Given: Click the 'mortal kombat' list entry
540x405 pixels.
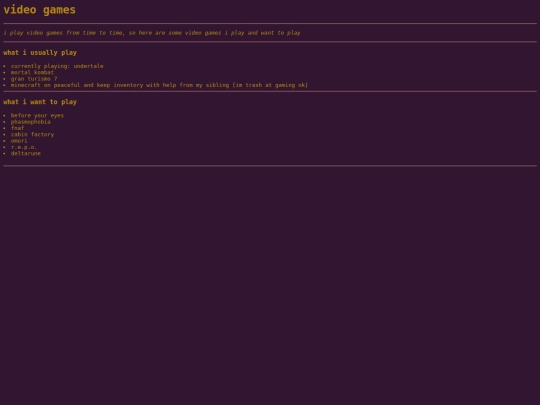Looking at the screenshot, I should click(32, 72).
